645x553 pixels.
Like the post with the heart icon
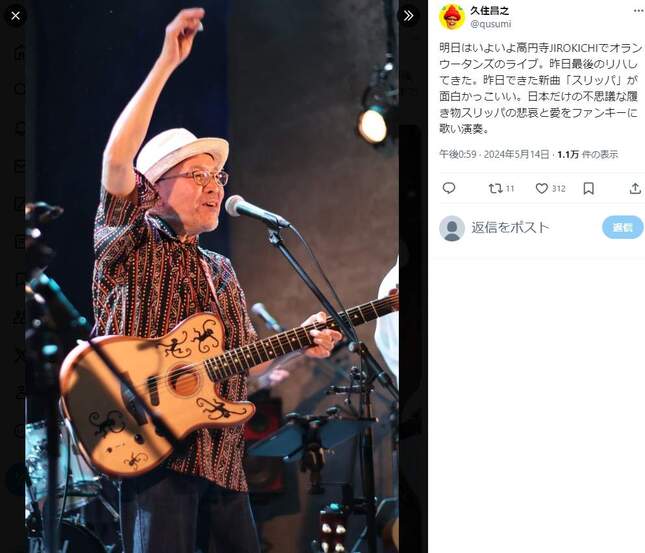550,188
